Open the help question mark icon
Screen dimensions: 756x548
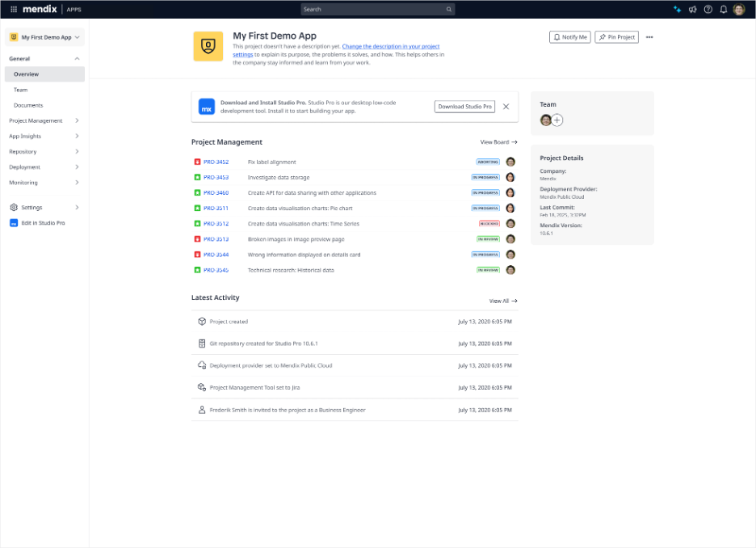[708, 10]
